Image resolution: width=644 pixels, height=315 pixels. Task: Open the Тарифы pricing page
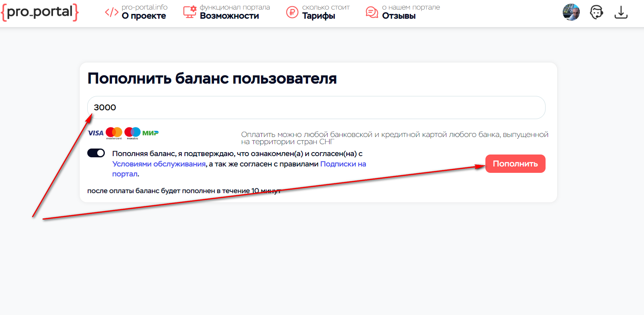pyautogui.click(x=318, y=16)
